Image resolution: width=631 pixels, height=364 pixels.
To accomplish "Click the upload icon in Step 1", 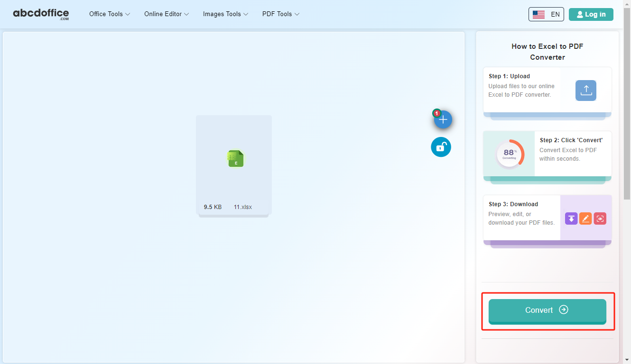I will (x=585, y=90).
